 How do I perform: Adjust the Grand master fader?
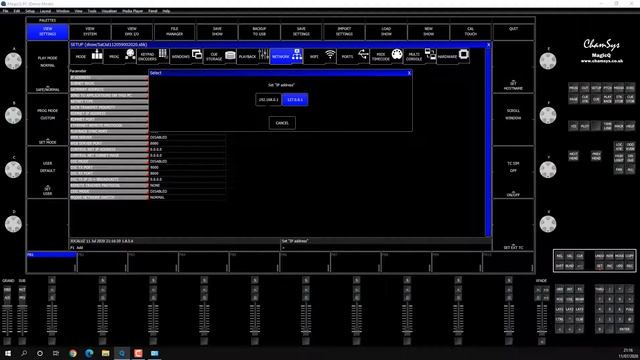click(7, 320)
